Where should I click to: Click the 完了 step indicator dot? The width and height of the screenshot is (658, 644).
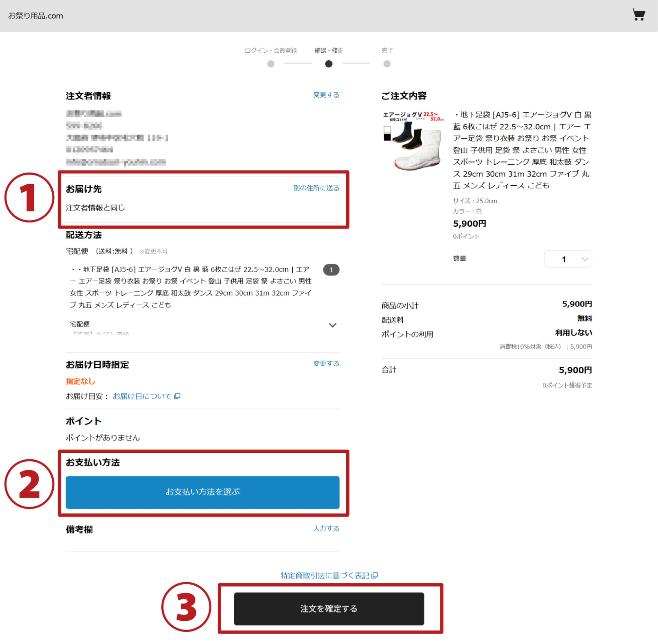click(x=387, y=64)
